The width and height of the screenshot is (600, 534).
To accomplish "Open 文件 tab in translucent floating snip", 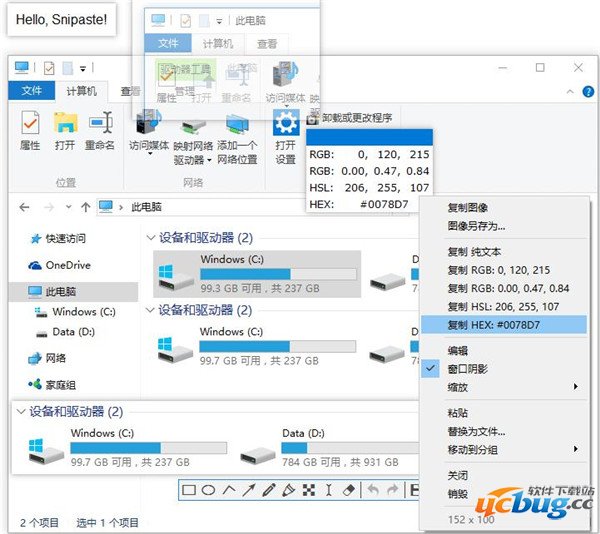I will point(168,43).
